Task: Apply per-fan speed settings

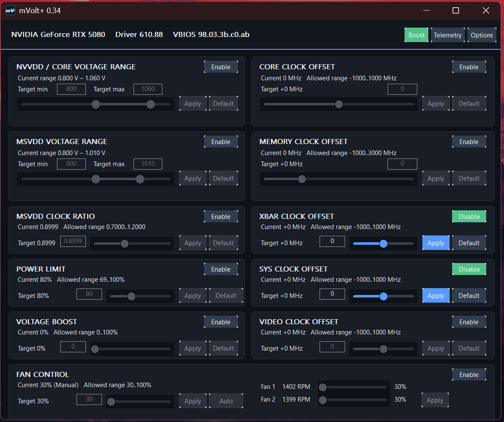Action: (435, 400)
